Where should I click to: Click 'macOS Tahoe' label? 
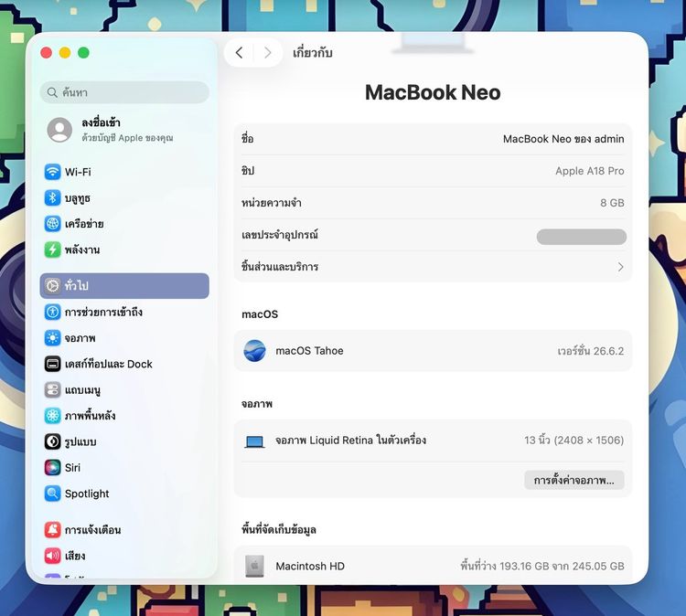tap(309, 351)
